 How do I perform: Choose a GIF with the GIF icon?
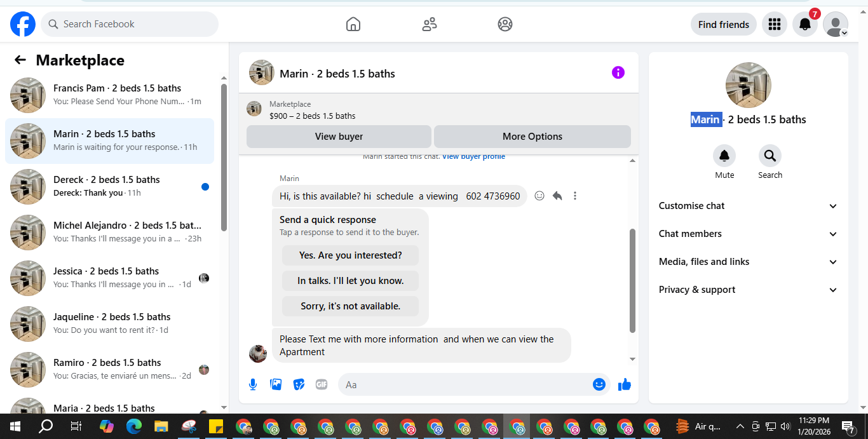pyautogui.click(x=322, y=384)
